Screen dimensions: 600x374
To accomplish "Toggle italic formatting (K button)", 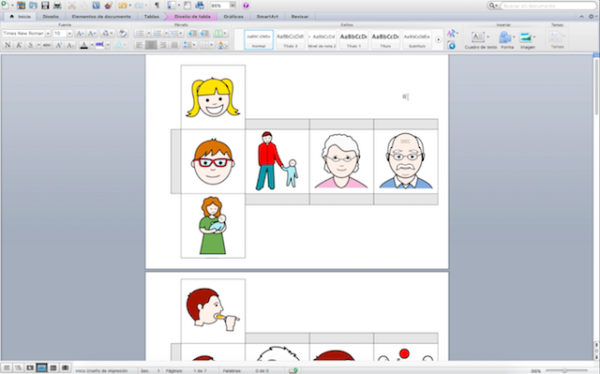I will (x=19, y=45).
